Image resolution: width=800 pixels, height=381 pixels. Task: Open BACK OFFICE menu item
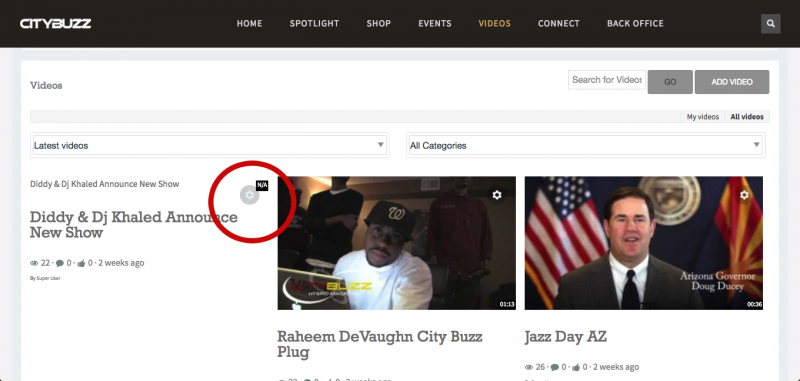click(635, 23)
